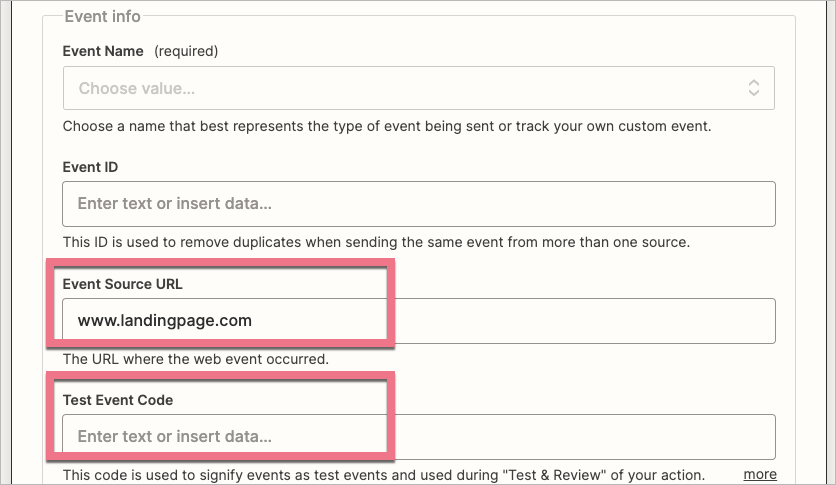Open the Event Name dropdown

coord(418,88)
